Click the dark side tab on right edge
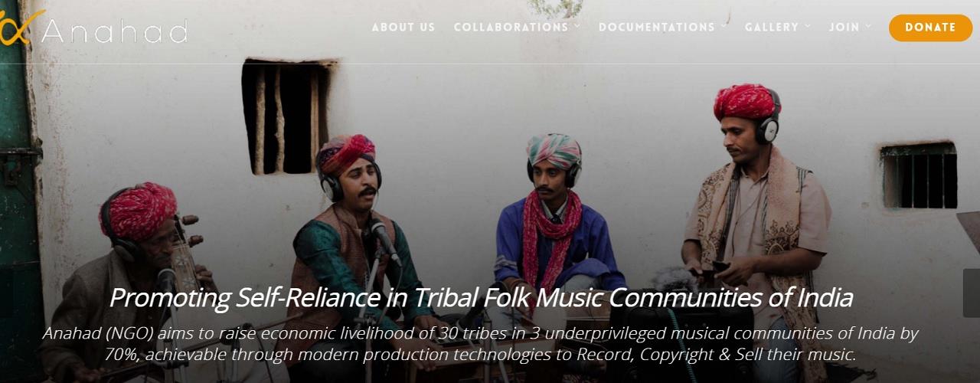 coord(972,293)
